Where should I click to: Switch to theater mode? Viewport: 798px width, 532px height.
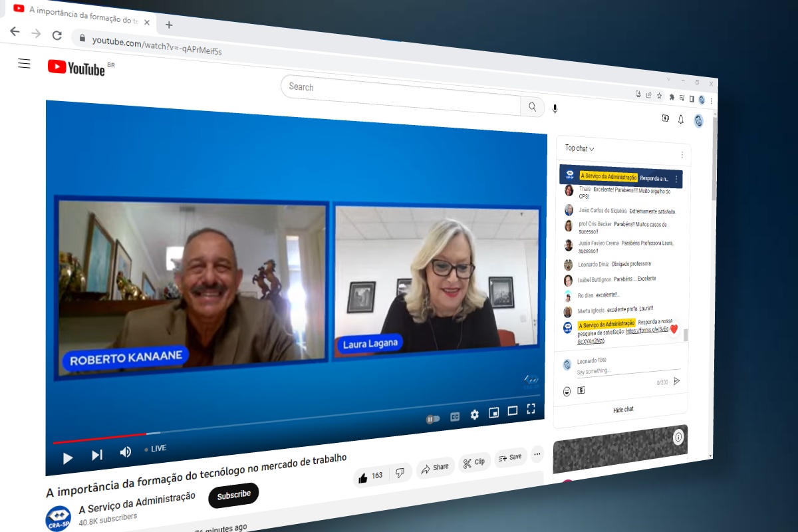point(512,411)
